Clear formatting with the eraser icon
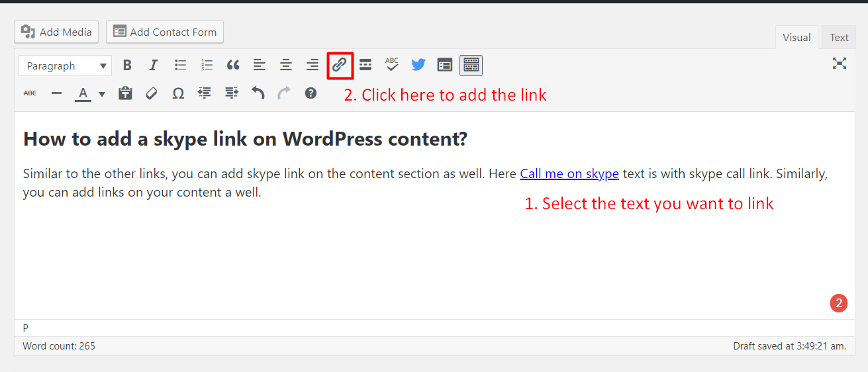The width and height of the screenshot is (868, 372). tap(152, 93)
